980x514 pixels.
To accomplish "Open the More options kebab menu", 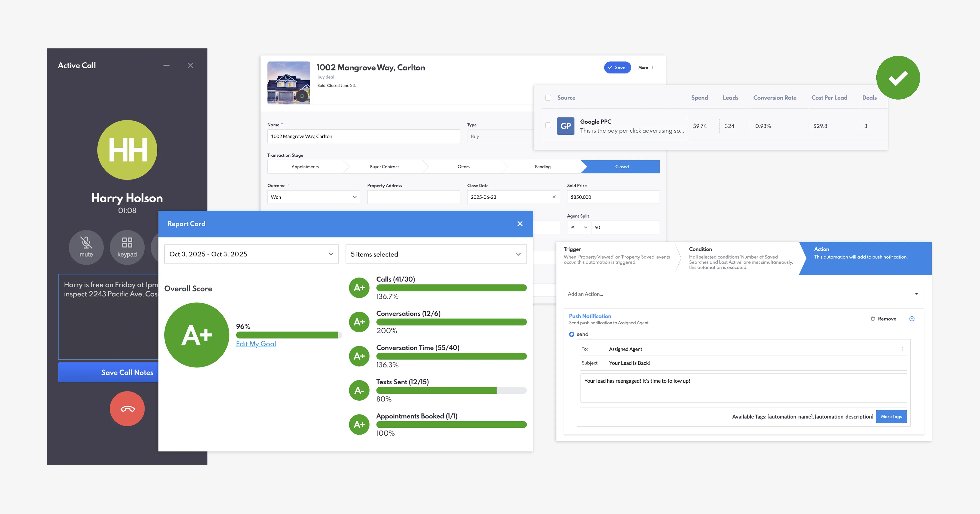I will [653, 67].
